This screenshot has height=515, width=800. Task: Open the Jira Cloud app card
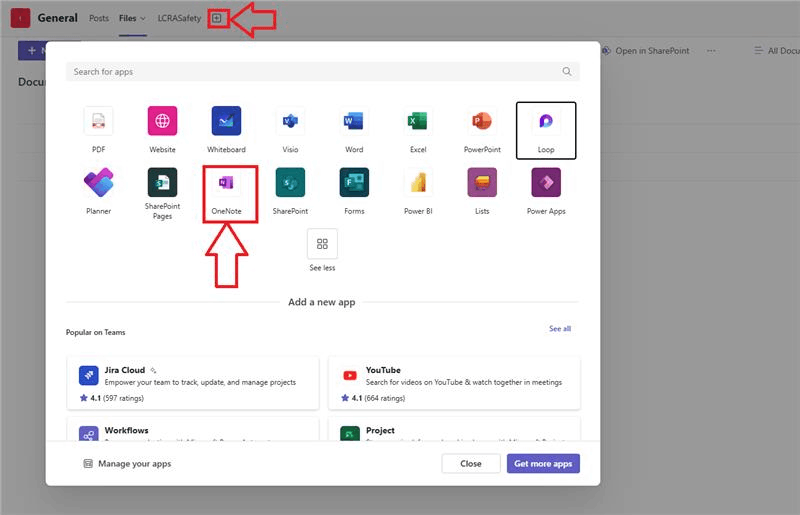pos(193,383)
